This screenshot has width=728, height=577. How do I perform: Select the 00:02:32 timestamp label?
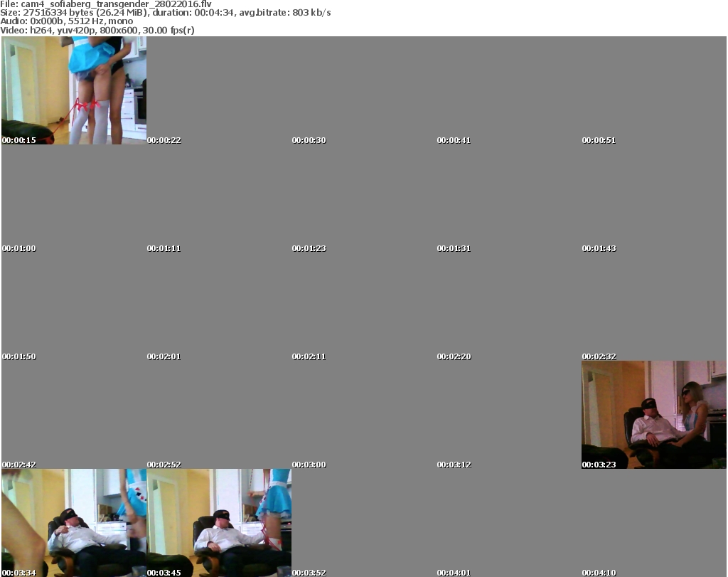tap(599, 356)
